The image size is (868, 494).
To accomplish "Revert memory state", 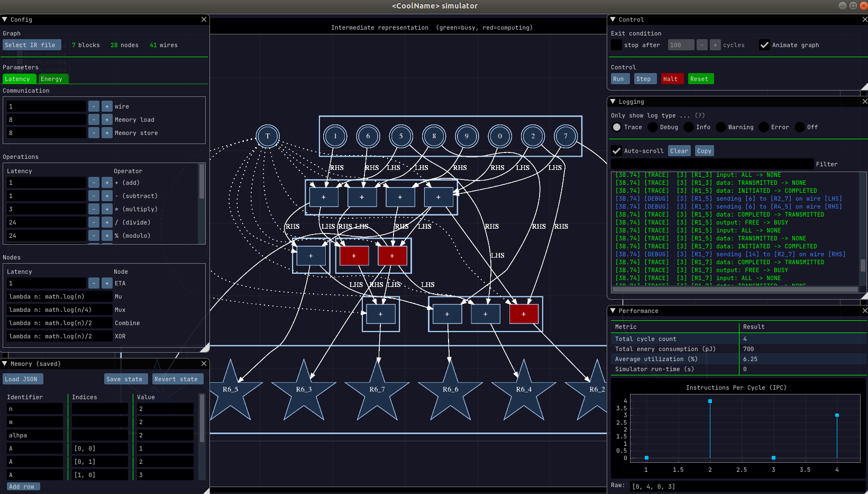I will click(178, 379).
